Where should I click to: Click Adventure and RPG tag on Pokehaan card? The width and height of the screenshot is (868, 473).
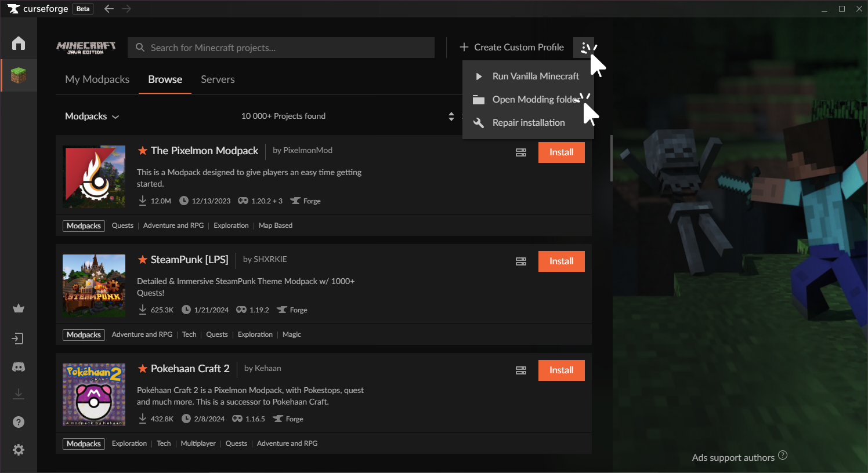pos(287,443)
